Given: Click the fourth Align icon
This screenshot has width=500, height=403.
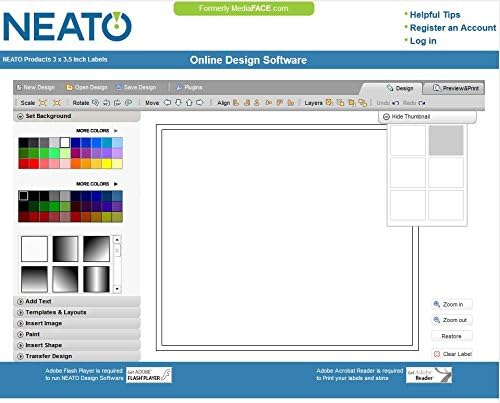Looking at the screenshot, I should [x=268, y=103].
